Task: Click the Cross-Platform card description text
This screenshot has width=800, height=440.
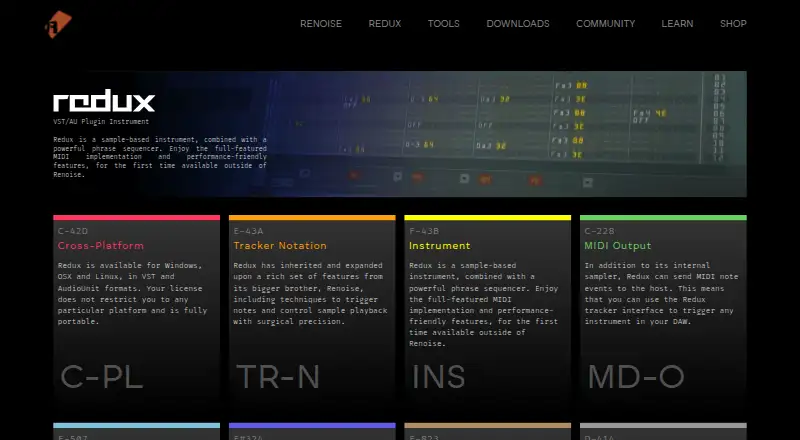Action: tap(133, 294)
